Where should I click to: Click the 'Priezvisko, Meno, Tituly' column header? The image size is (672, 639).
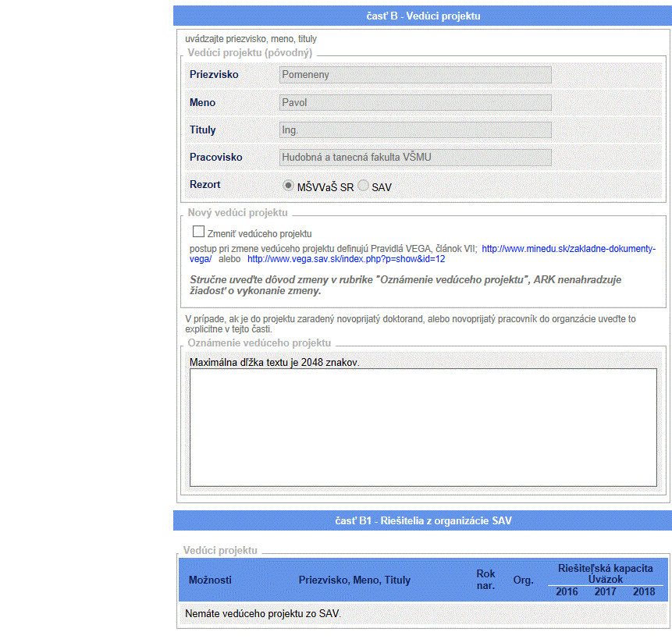tap(354, 580)
